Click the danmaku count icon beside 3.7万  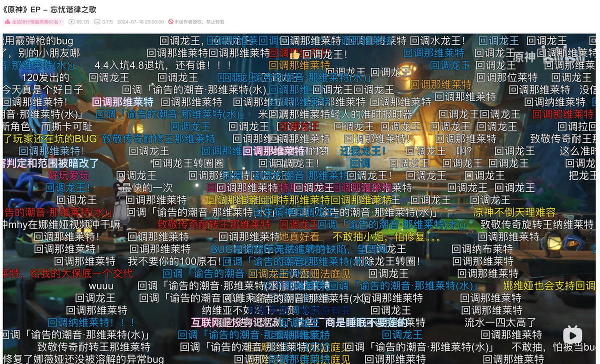(96, 22)
